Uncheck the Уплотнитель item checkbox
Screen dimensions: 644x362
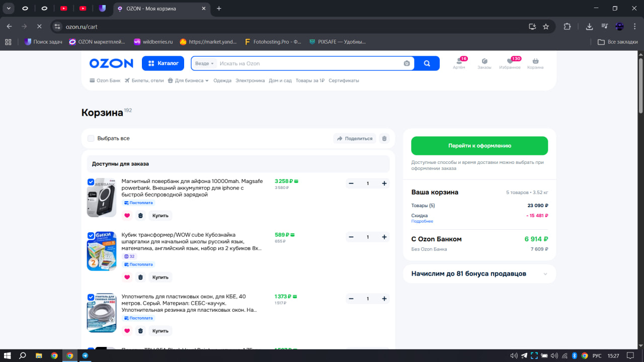[91, 297]
